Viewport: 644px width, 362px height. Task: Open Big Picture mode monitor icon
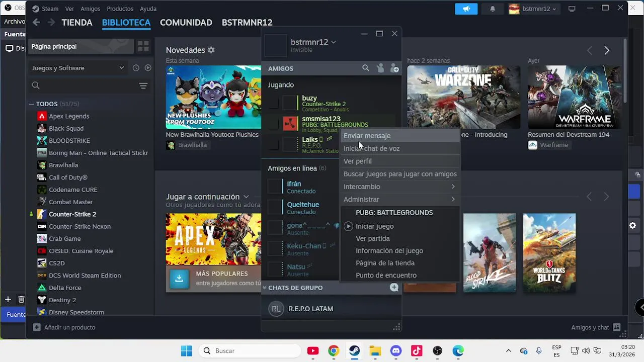[572, 9]
